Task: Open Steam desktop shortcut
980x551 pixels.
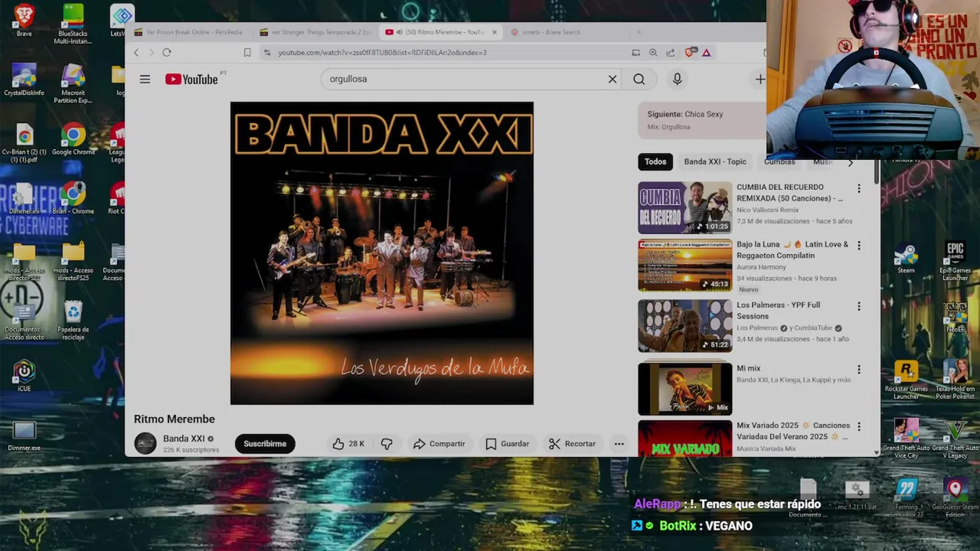Action: click(906, 259)
